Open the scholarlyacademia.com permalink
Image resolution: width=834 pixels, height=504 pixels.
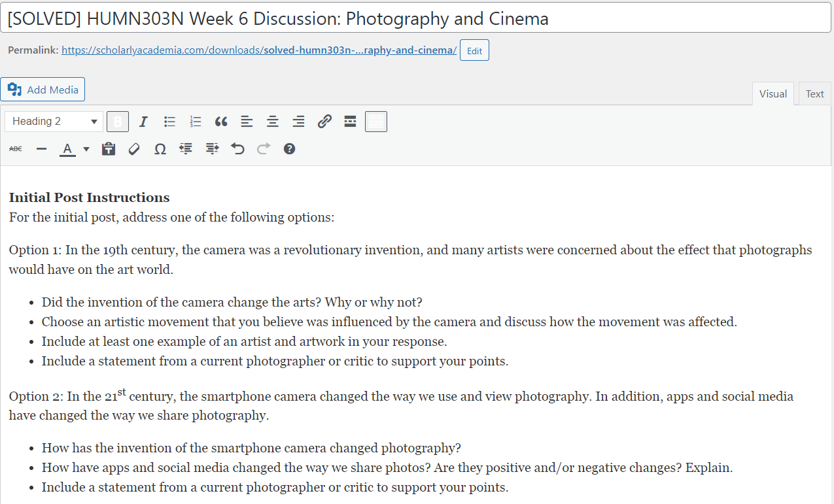(x=259, y=50)
